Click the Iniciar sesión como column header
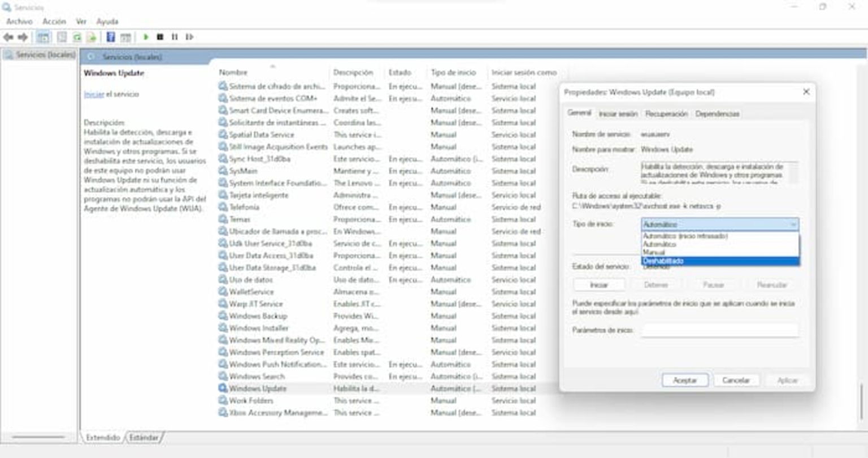Image resolution: width=868 pixels, height=458 pixels. pos(524,72)
